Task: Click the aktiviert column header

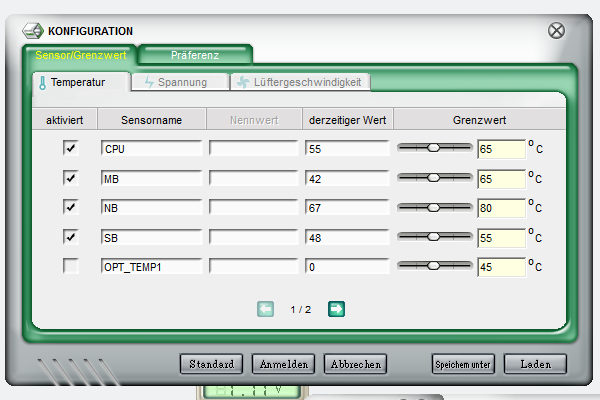Action: pos(65,120)
